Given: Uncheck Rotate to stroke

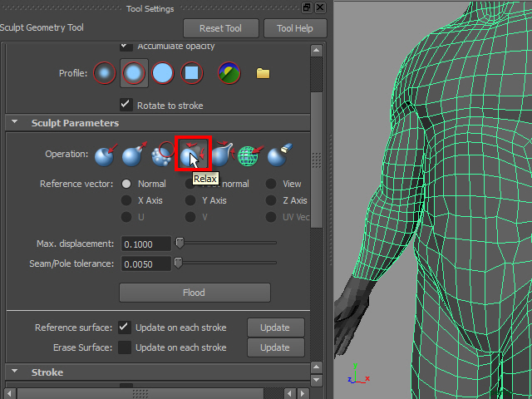Looking at the screenshot, I should [x=126, y=105].
